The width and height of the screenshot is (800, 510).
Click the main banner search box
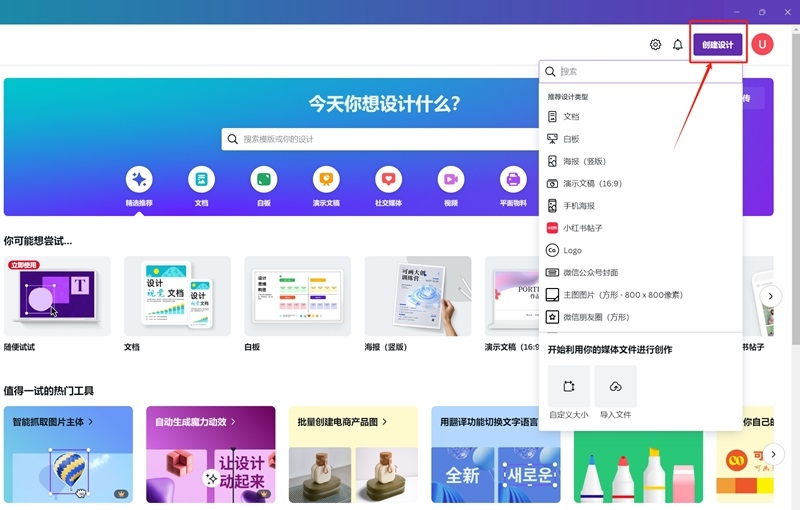(380, 139)
